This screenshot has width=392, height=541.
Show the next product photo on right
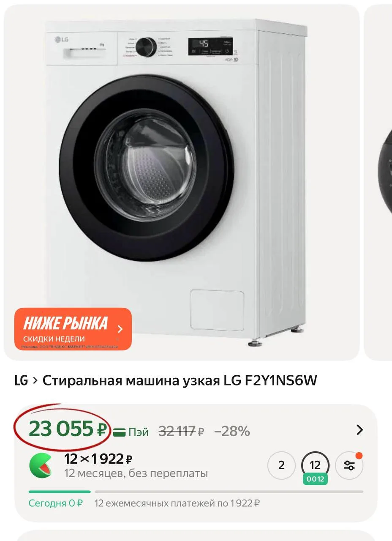[x=378, y=183]
